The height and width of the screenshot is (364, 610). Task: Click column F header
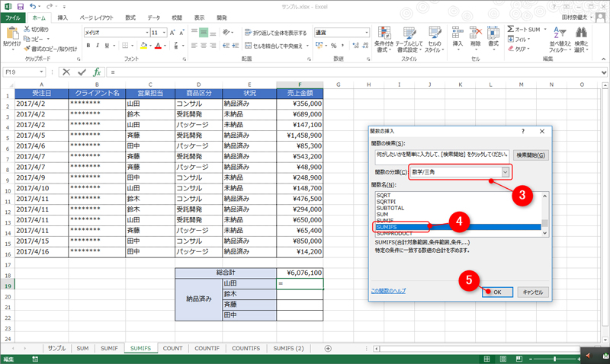click(300, 85)
